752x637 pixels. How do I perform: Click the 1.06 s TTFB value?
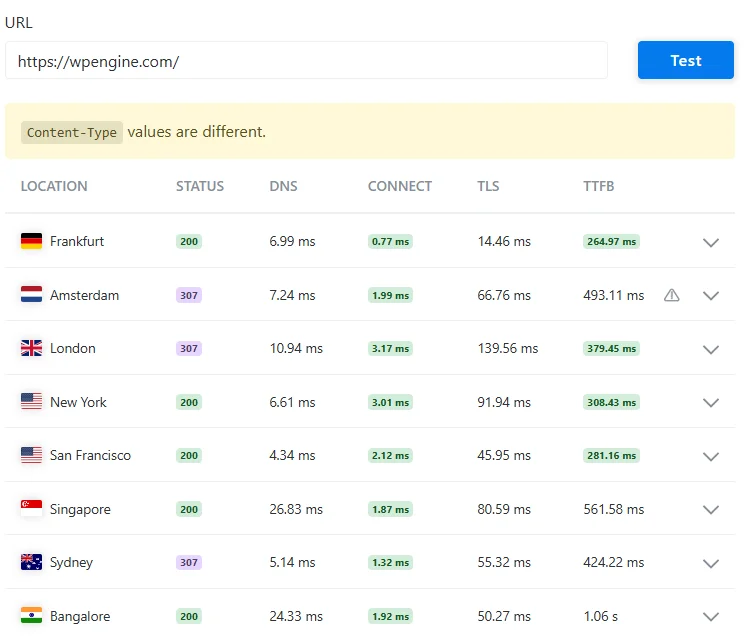click(x=600, y=616)
